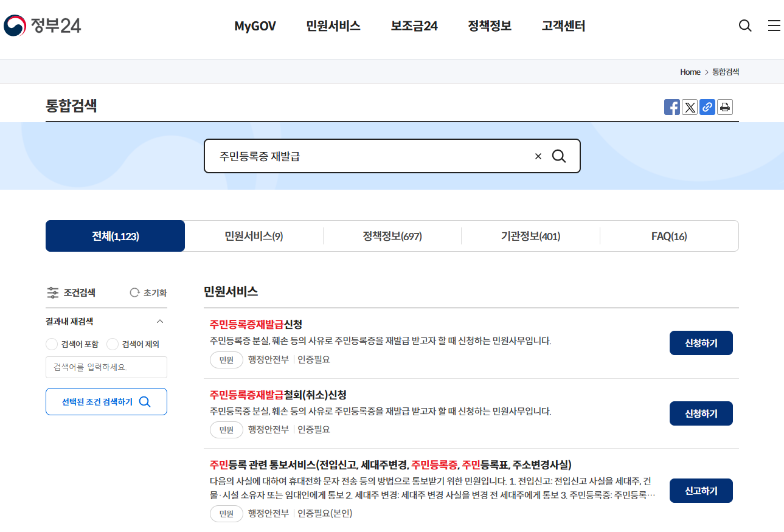
Task: Open the MyGOV menu
Action: (x=255, y=26)
